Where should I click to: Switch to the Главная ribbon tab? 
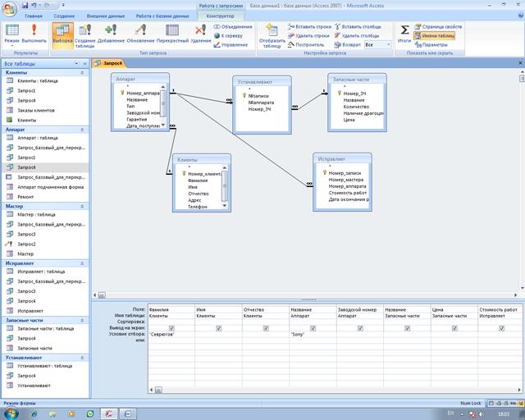[x=34, y=16]
